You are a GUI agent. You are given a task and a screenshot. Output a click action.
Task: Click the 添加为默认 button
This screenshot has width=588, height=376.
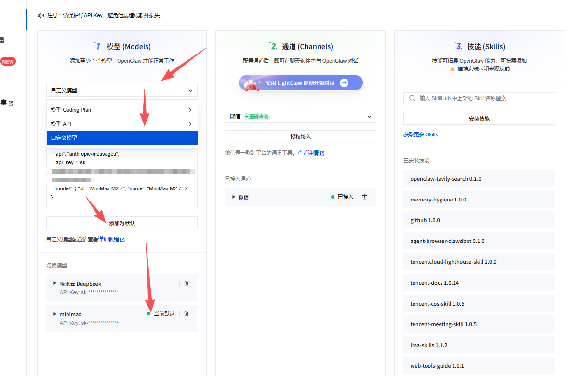click(x=121, y=223)
